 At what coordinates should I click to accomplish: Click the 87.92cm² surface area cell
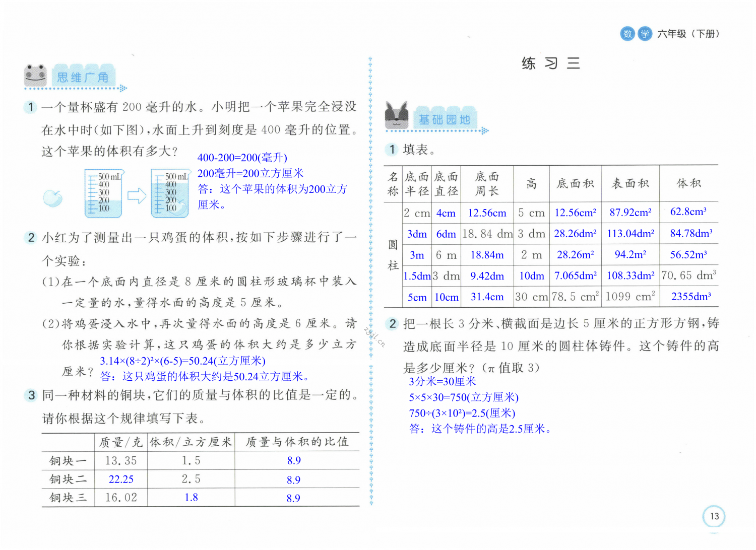tap(631, 212)
